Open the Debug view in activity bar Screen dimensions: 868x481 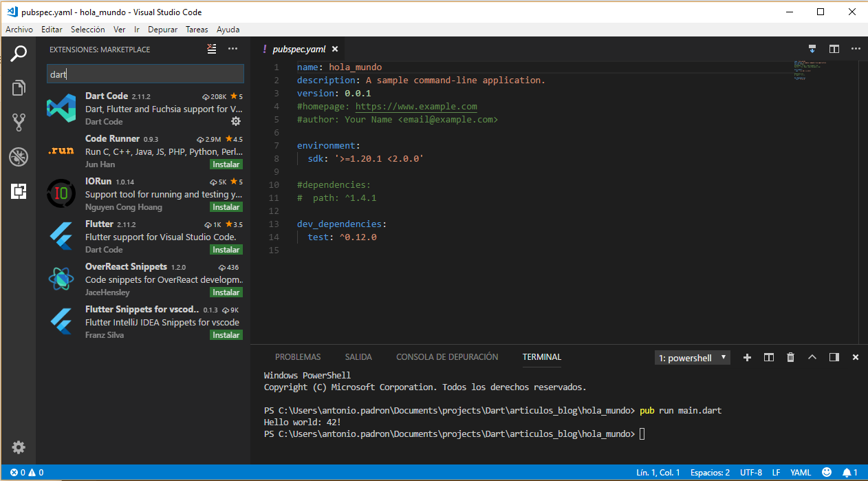click(x=19, y=157)
